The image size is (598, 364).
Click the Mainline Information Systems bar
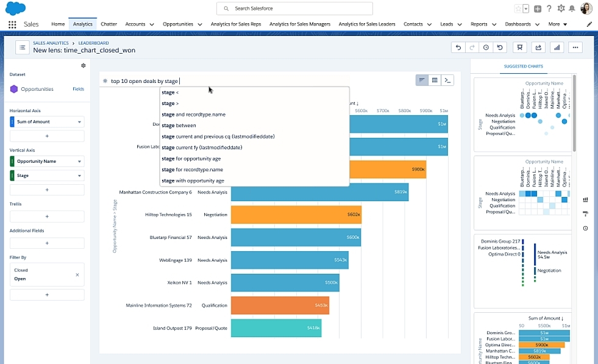[280, 305]
